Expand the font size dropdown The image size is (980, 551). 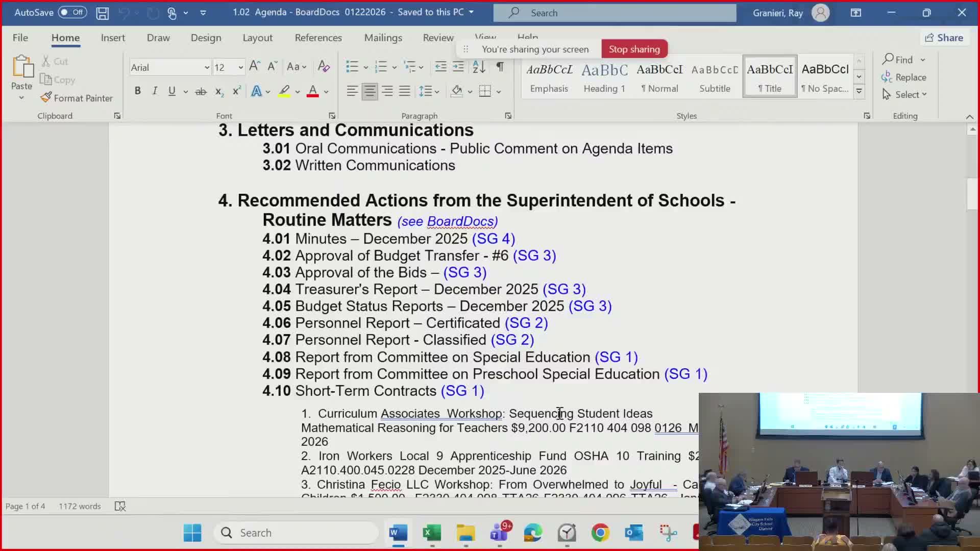pyautogui.click(x=240, y=67)
